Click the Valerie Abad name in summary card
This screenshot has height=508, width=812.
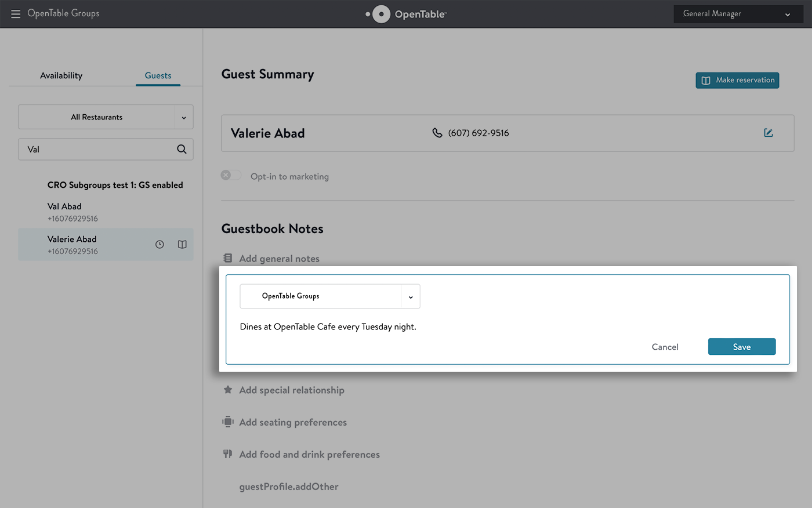coord(267,133)
